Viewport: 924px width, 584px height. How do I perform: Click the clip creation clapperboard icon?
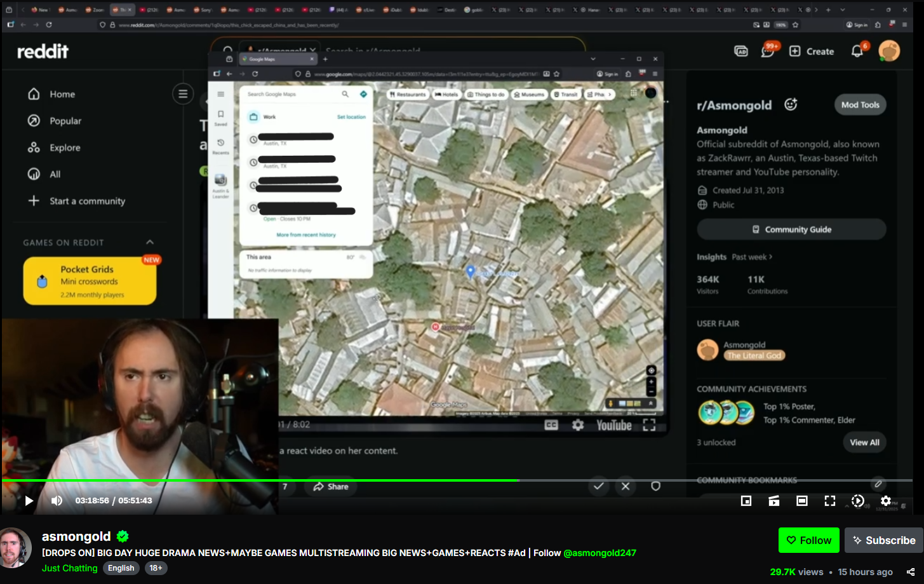click(x=774, y=501)
